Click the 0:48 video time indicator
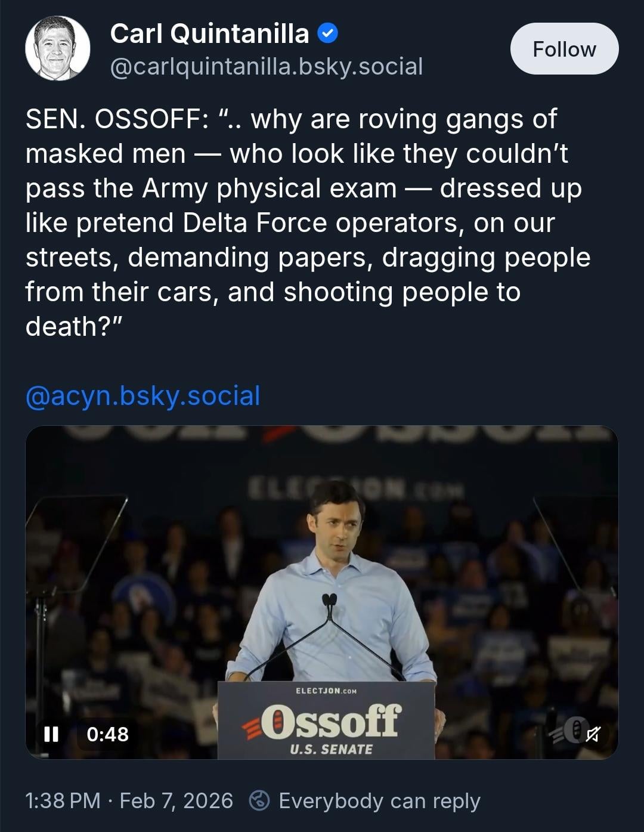The width and height of the screenshot is (644, 832). pos(107,734)
